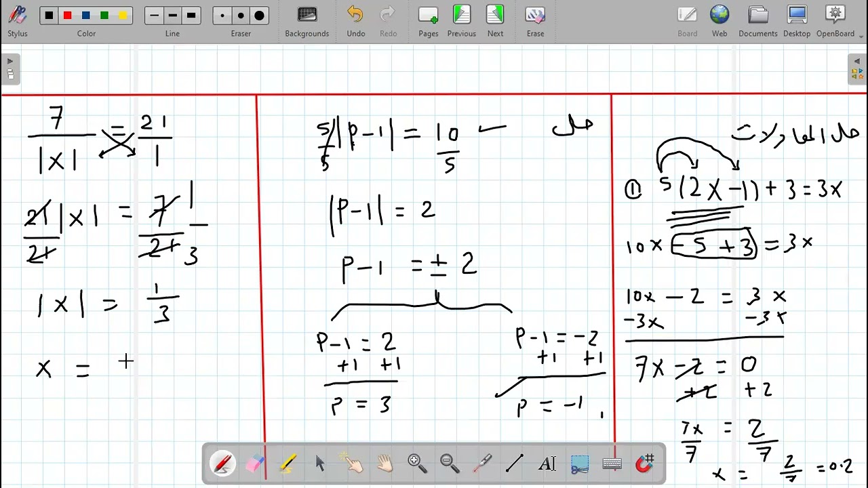This screenshot has height=488, width=868.
Task: Select the small eraser size
Action: (222, 16)
